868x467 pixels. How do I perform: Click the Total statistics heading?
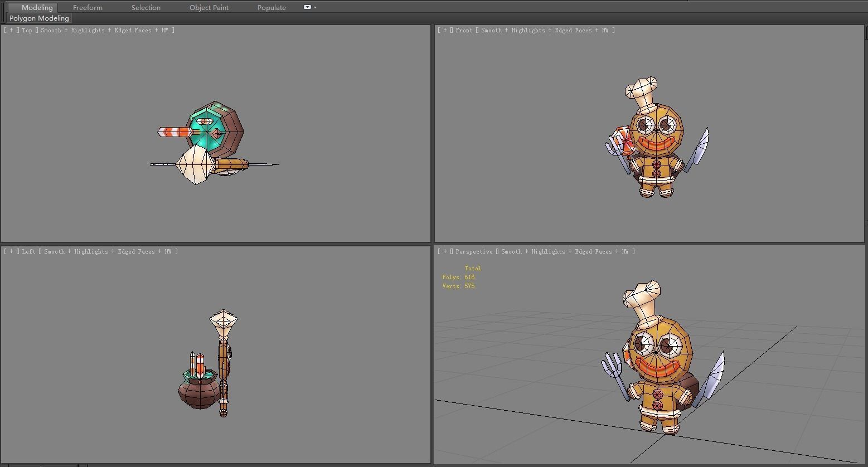[x=473, y=268]
